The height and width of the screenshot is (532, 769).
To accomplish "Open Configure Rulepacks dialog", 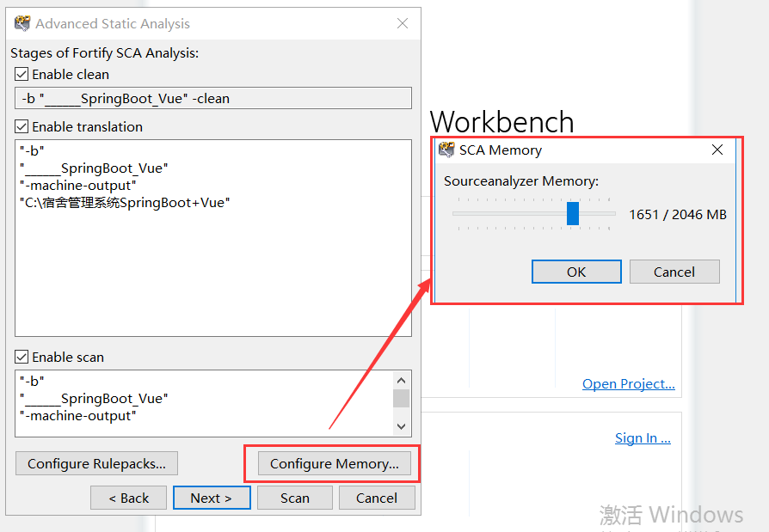I will pos(96,463).
